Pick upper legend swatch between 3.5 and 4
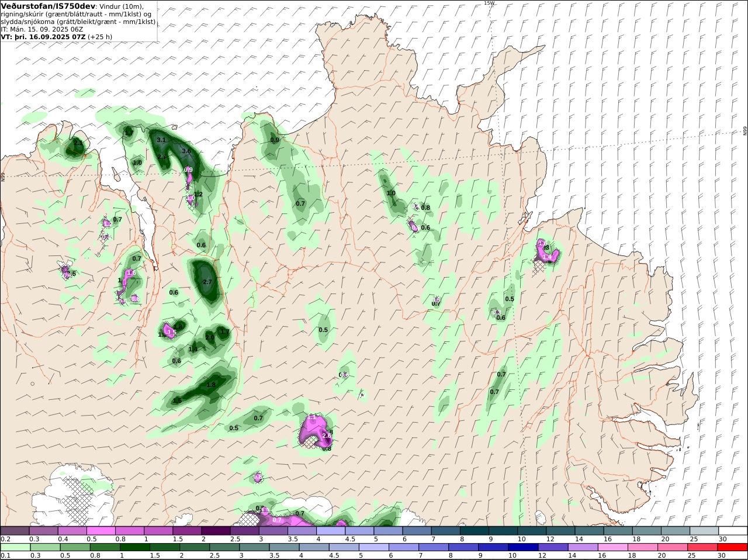This screenshot has width=748, height=560. (302, 530)
